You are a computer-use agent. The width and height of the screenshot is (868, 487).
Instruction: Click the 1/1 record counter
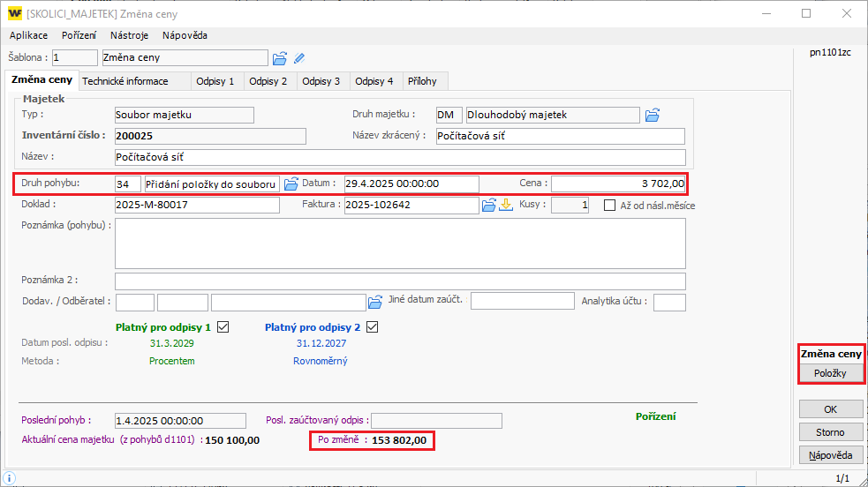pos(842,478)
